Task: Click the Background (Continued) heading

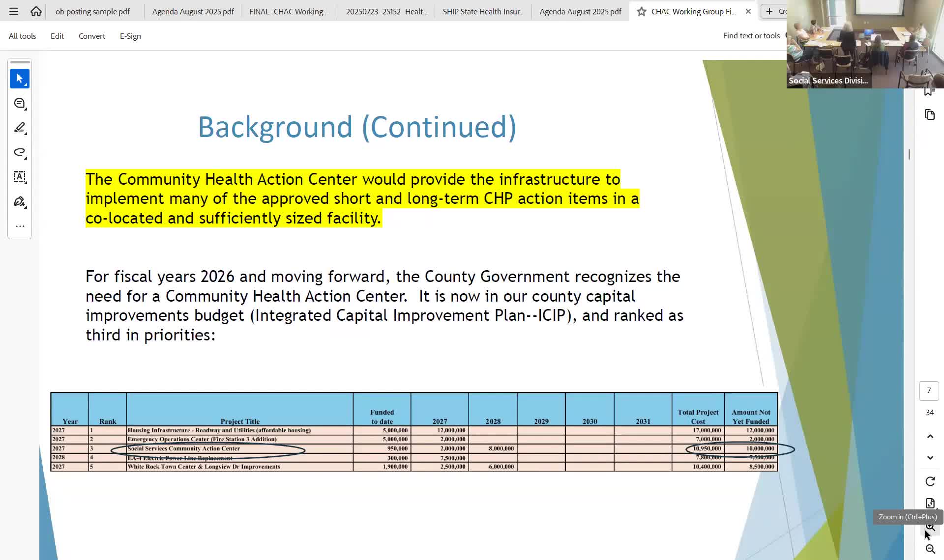Action: coord(357,127)
